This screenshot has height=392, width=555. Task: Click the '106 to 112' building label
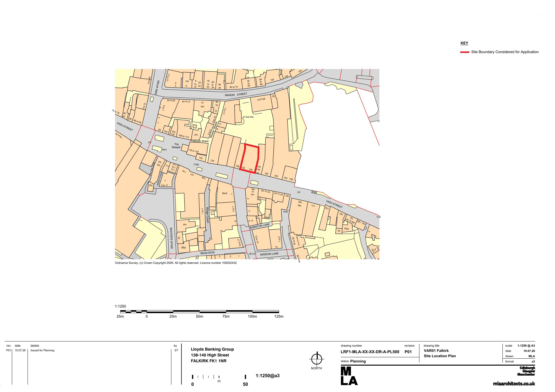184,136
